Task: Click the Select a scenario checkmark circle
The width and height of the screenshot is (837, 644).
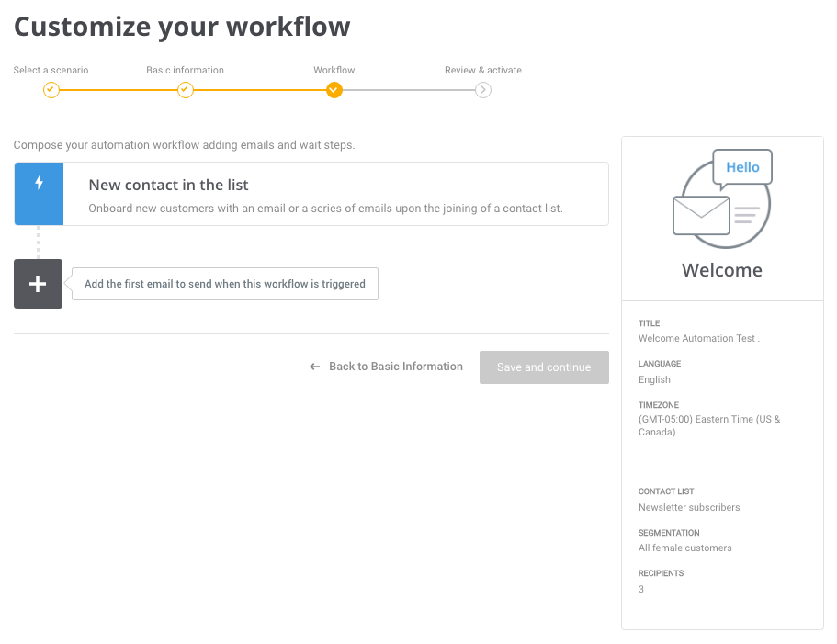Action: tap(51, 90)
